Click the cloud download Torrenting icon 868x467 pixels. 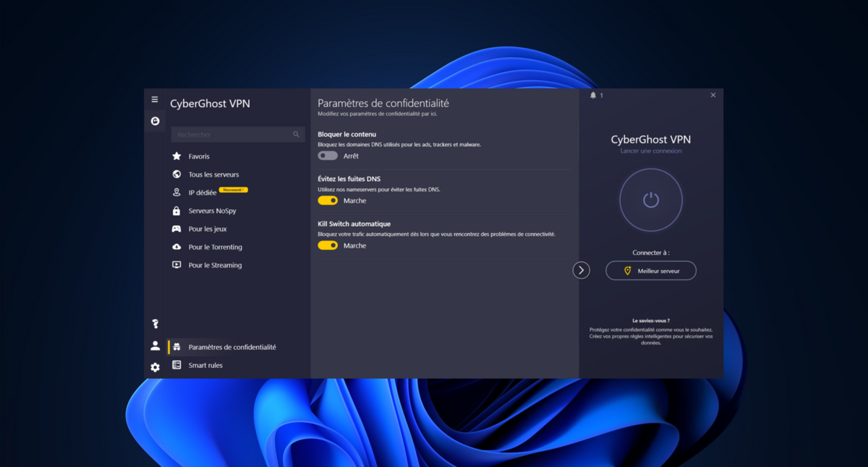[x=176, y=247]
